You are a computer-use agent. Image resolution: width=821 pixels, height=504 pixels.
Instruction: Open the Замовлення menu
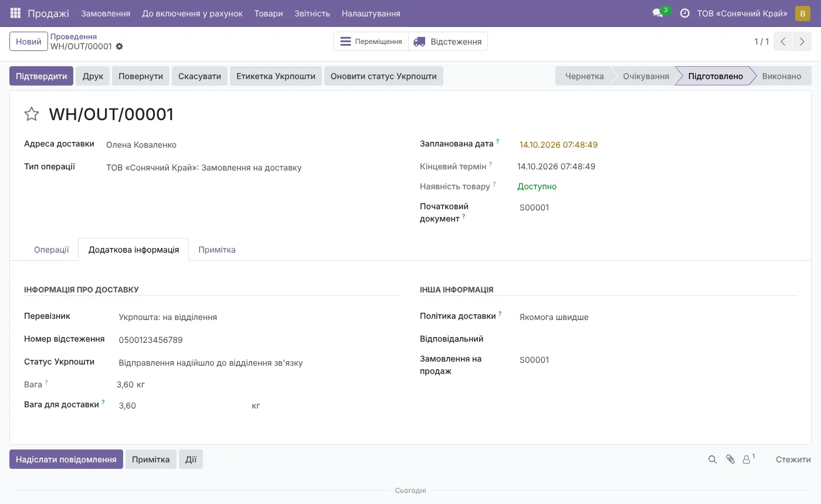coord(106,13)
